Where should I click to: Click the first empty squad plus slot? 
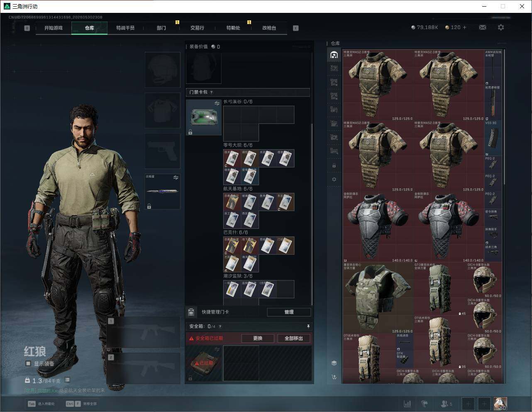tap(468, 404)
